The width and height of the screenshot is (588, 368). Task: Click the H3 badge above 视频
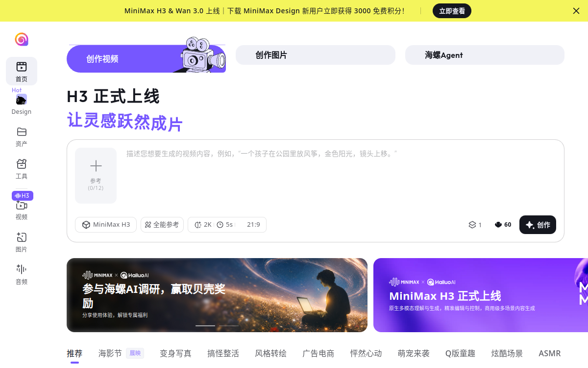point(23,196)
